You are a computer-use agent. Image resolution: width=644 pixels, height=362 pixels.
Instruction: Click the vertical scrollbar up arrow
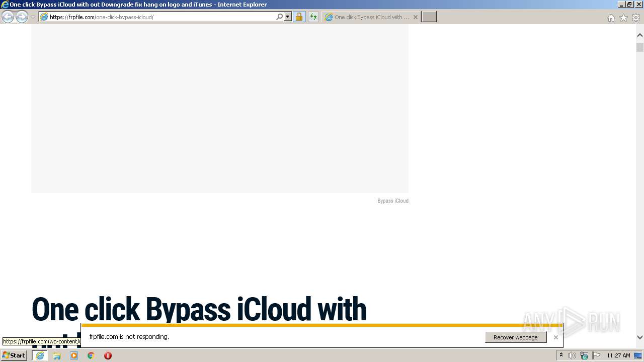click(x=640, y=35)
